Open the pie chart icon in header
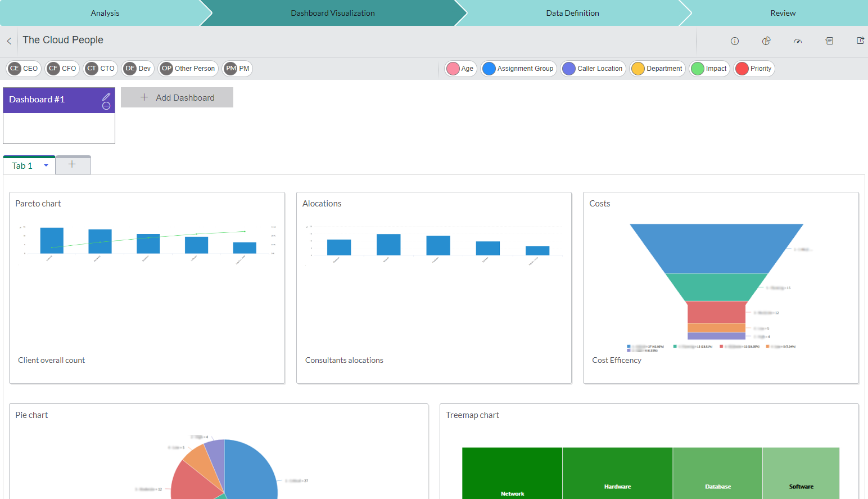Viewport: 868px width, 499px height. pyautogui.click(x=766, y=41)
